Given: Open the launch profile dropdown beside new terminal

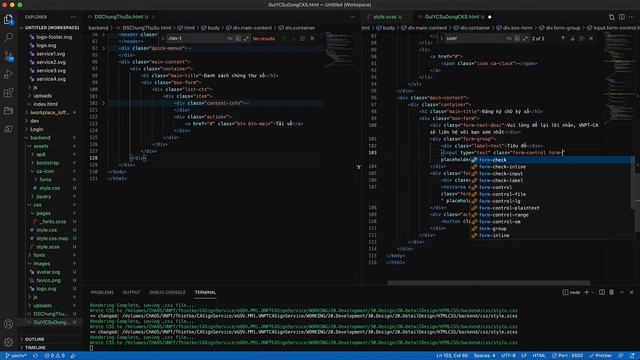Looking at the screenshot, I should pos(593,292).
